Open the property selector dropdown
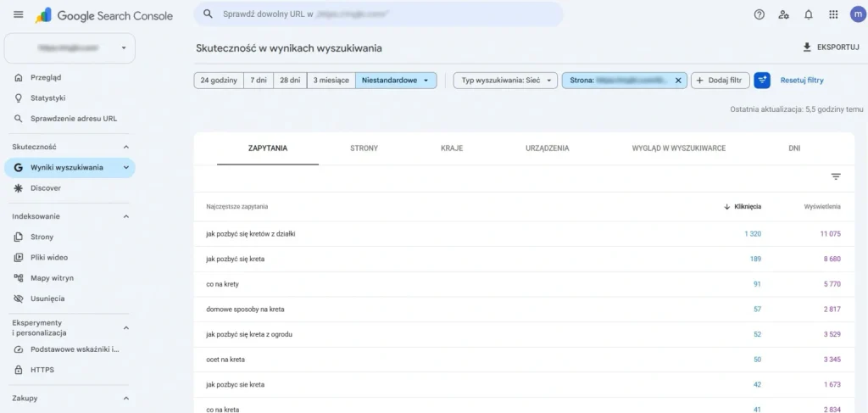 tap(70, 48)
